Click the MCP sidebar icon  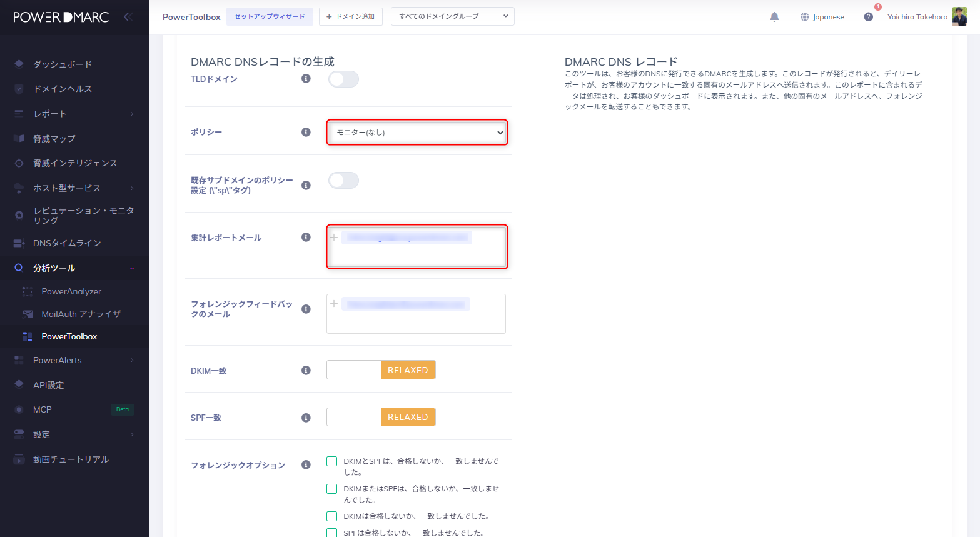tap(19, 409)
